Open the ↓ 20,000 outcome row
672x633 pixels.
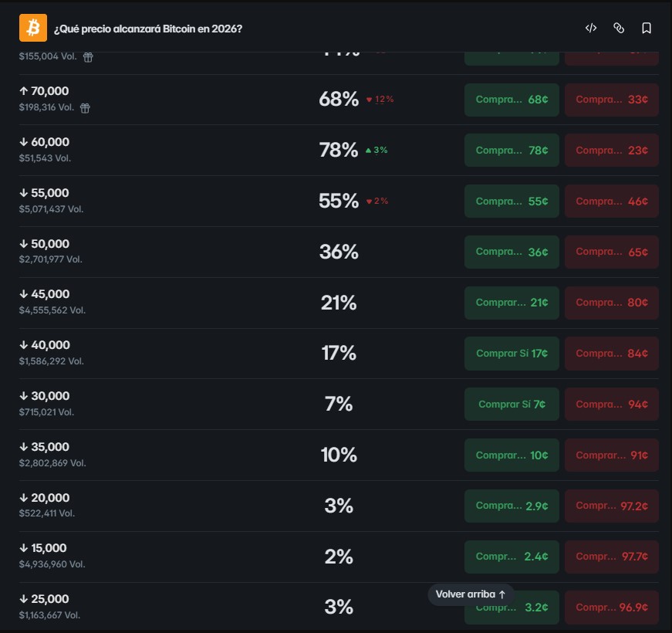point(339,506)
